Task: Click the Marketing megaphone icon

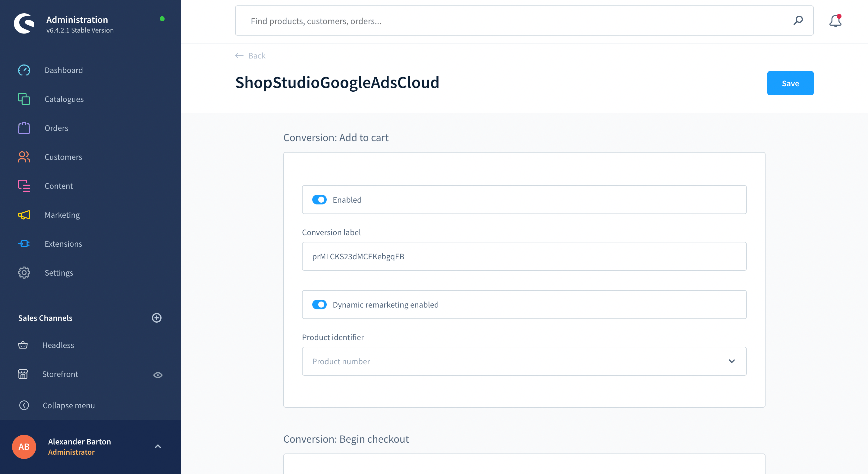Action: point(24,215)
